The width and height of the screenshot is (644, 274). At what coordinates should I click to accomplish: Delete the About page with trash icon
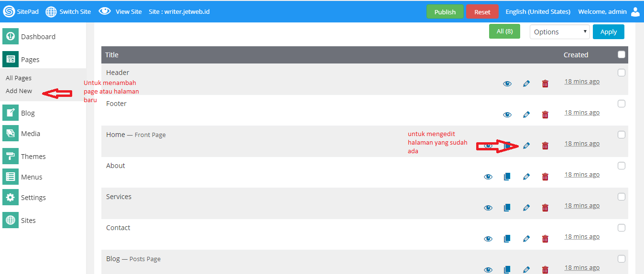coord(545,177)
